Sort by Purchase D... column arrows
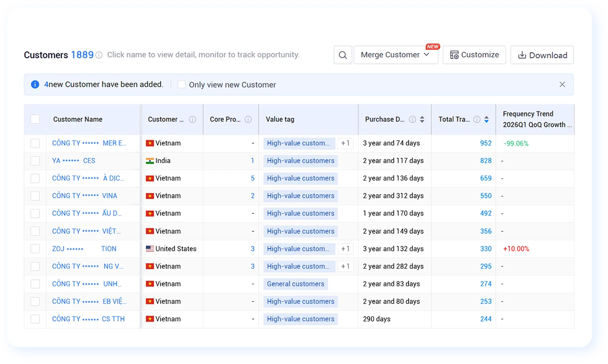This screenshot has height=364, width=608. point(422,120)
